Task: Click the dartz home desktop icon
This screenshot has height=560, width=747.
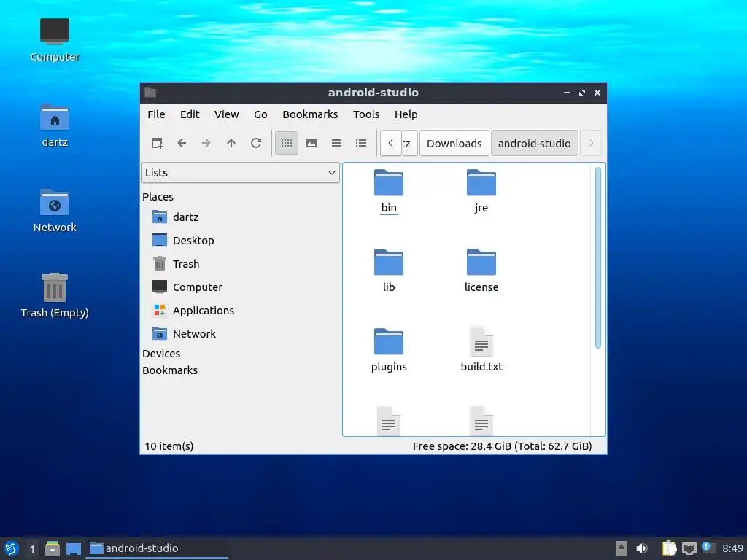Action: (x=55, y=125)
